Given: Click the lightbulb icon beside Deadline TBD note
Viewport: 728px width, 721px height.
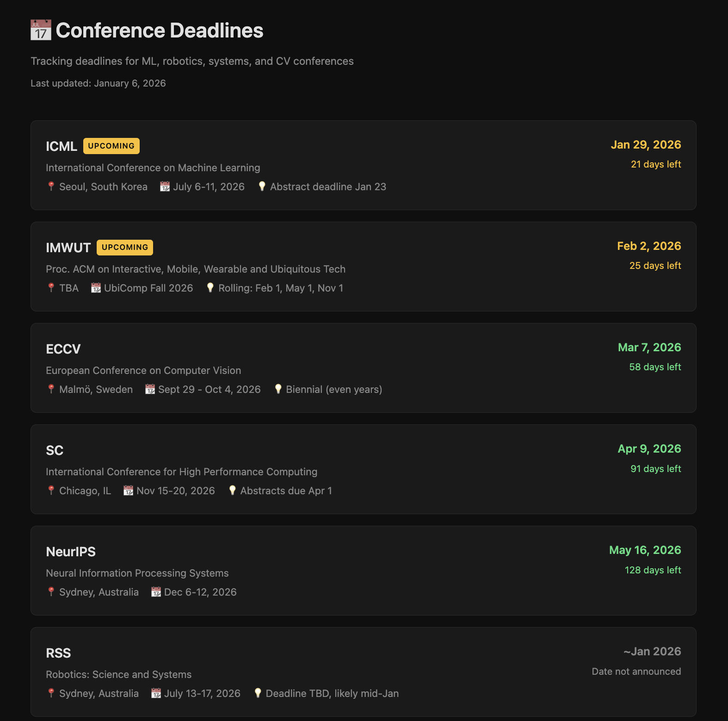Looking at the screenshot, I should (259, 693).
